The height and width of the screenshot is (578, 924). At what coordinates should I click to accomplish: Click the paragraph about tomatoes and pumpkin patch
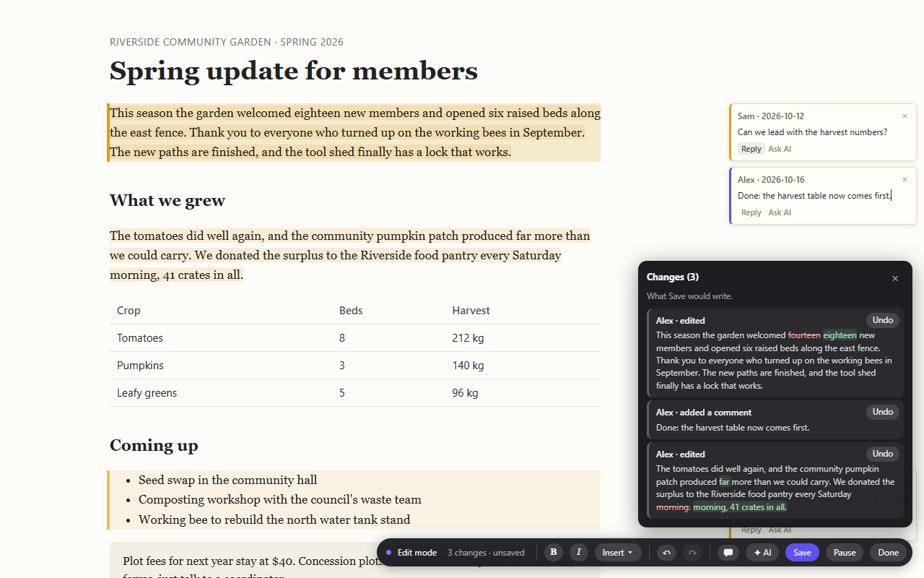(355, 255)
